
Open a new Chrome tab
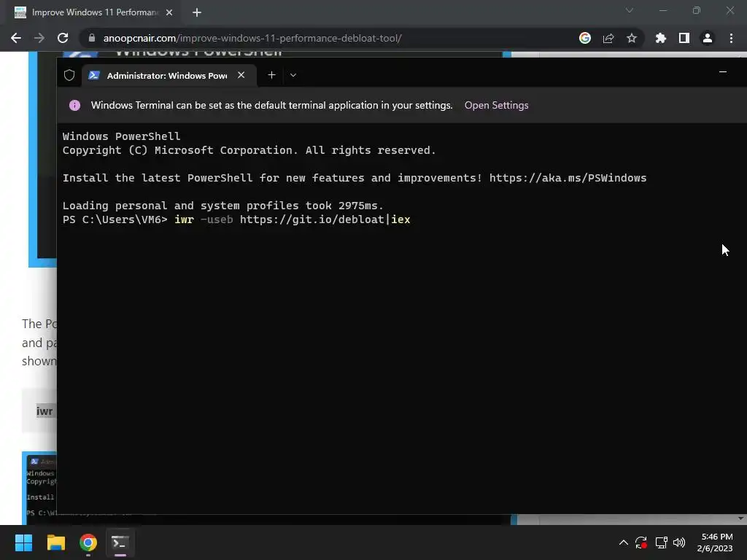[197, 12]
